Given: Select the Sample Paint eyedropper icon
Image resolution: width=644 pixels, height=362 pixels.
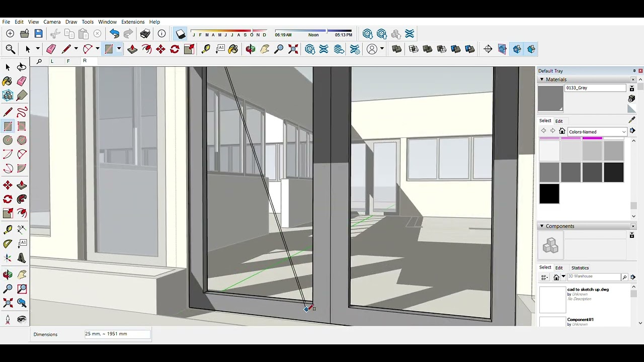Looking at the screenshot, I should point(632,120).
